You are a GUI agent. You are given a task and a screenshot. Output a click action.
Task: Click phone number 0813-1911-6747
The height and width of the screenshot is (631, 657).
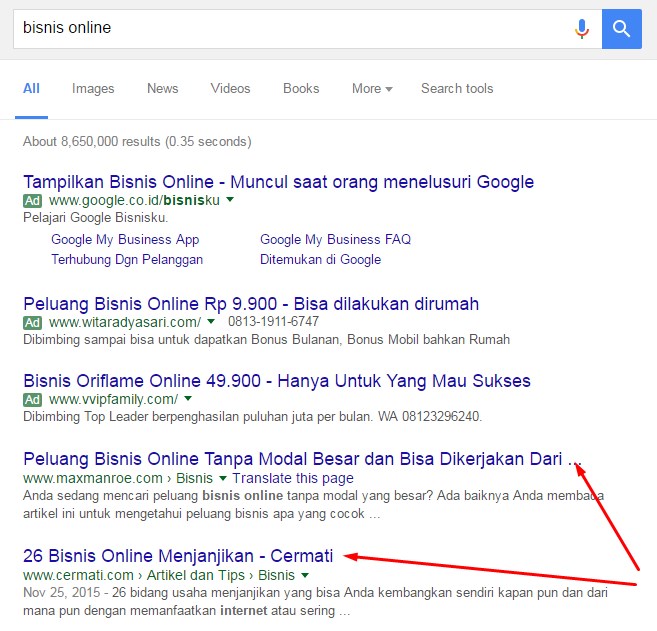tap(274, 322)
